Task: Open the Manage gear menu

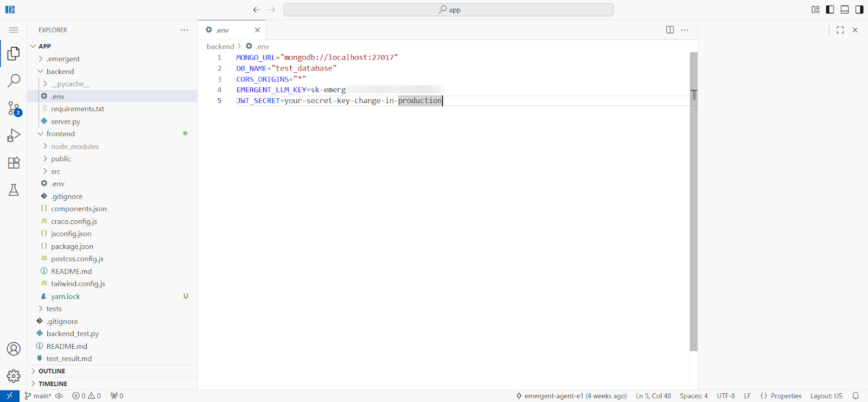Action: pos(14,376)
